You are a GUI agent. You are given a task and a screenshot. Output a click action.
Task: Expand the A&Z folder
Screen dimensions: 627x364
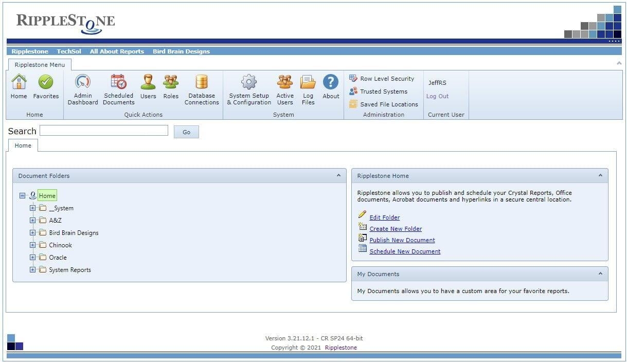[x=33, y=220]
